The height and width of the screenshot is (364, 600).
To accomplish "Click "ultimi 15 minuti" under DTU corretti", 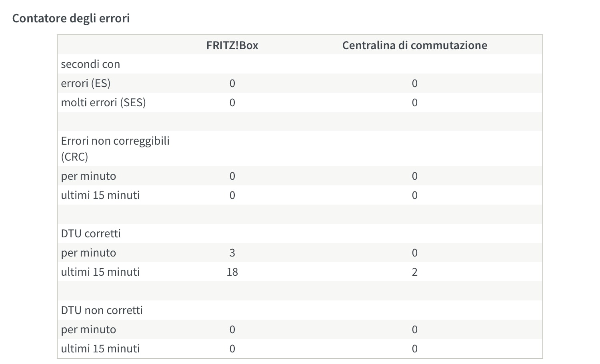I will tap(100, 272).
